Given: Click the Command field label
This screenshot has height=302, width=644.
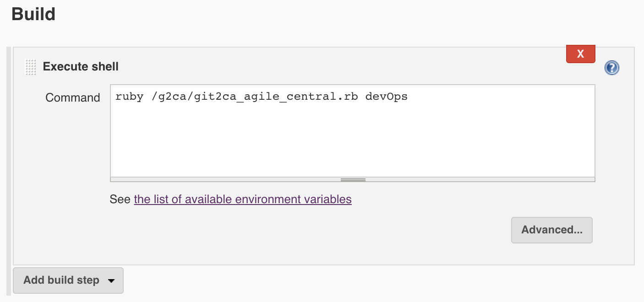Looking at the screenshot, I should pyautogui.click(x=72, y=97).
